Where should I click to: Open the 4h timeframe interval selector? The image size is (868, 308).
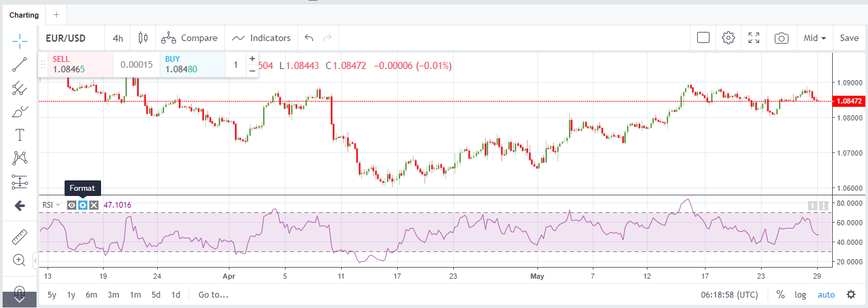(117, 38)
